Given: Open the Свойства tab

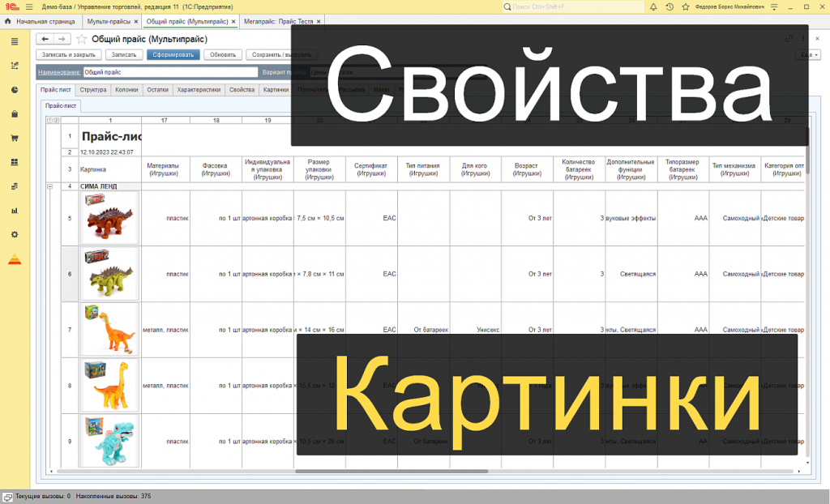Looking at the screenshot, I should click(x=242, y=90).
